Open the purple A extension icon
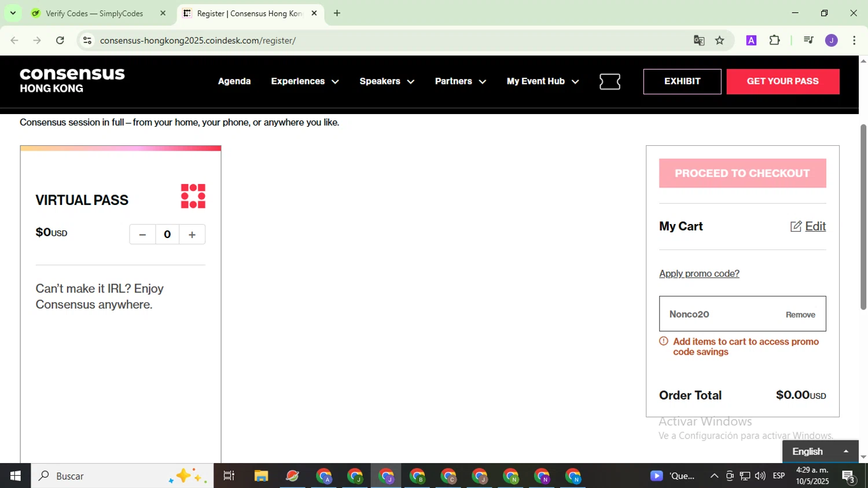The height and width of the screenshot is (488, 868). point(751,41)
